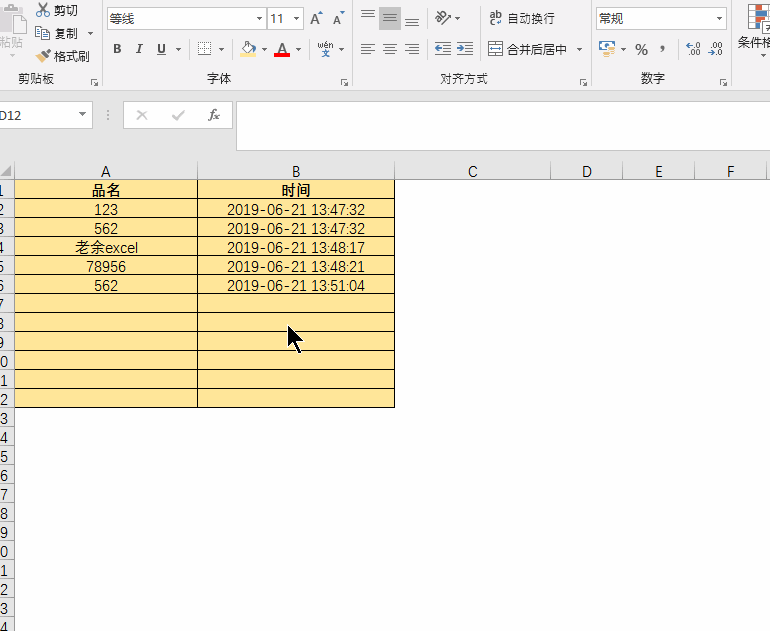
Task: Click the Cut (剪切) scissors icon
Action: point(43,10)
